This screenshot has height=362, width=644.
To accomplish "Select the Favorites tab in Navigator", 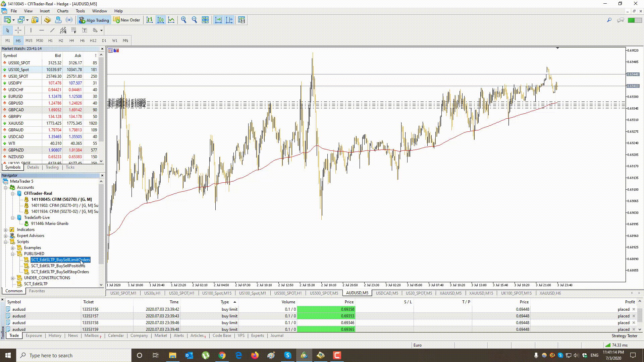I will (37, 291).
